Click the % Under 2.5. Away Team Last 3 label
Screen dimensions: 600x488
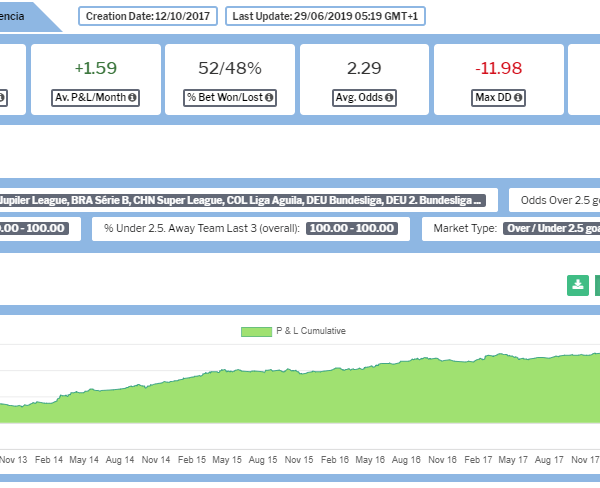202,228
